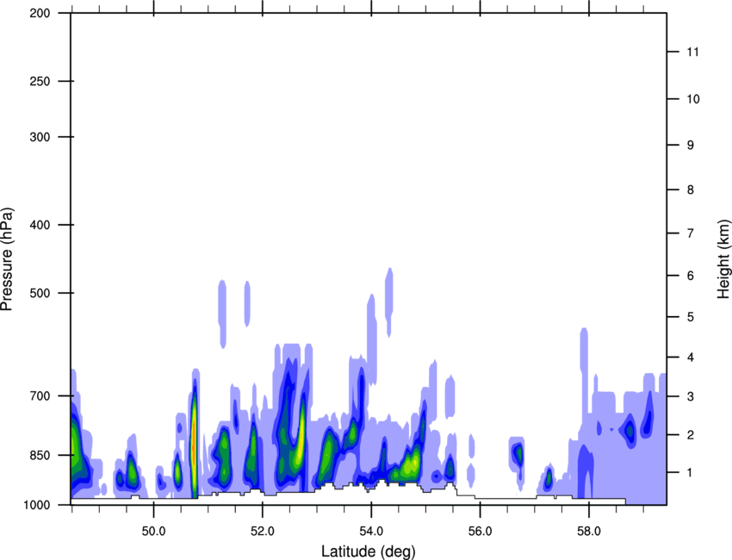Click height tick label 9
This screenshot has width=732, height=560.
tap(691, 146)
